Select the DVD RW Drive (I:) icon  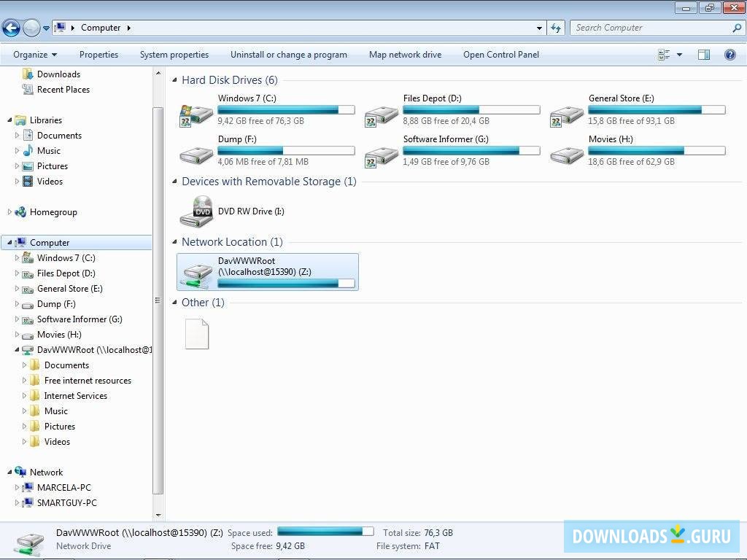[x=196, y=211]
